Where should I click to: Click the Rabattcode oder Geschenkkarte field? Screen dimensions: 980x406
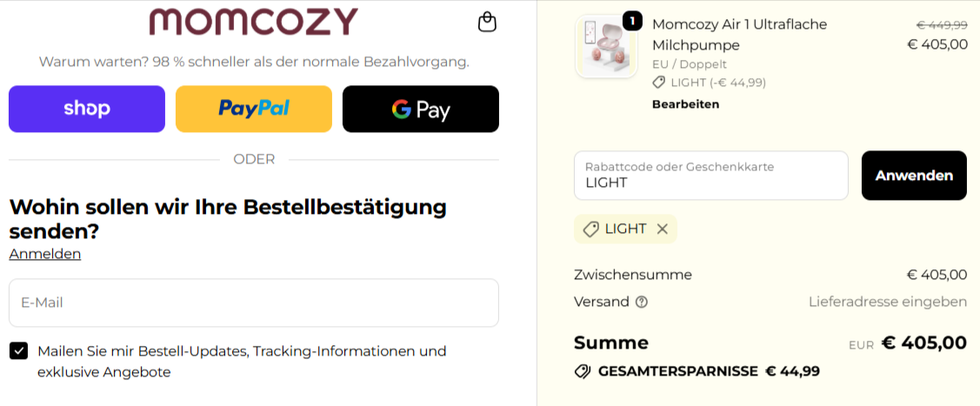(x=710, y=176)
